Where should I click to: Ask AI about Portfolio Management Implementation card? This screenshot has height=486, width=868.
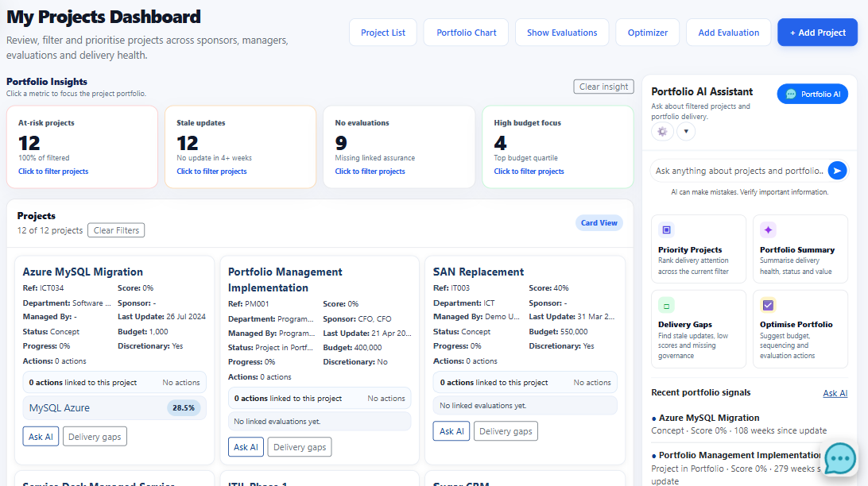coord(246,447)
